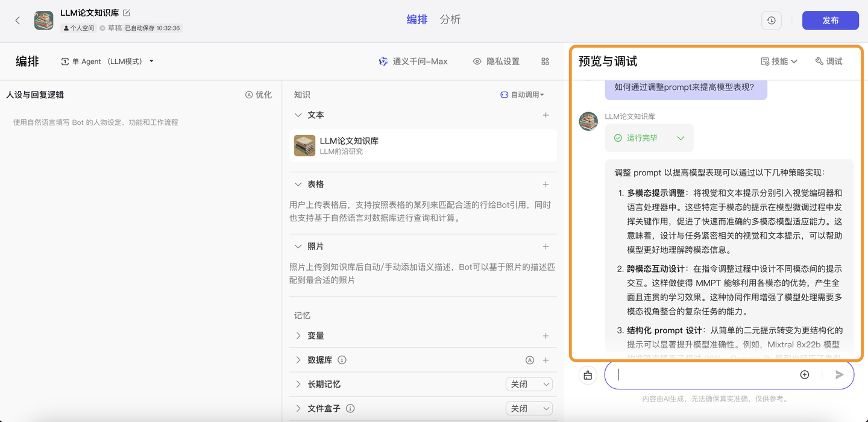Rename the bot using the pencil icon
This screenshot has width=868, height=422.
click(125, 11)
